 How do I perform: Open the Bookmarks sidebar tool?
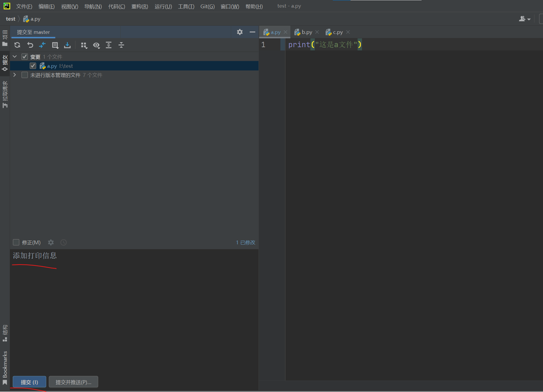pyautogui.click(x=5, y=368)
